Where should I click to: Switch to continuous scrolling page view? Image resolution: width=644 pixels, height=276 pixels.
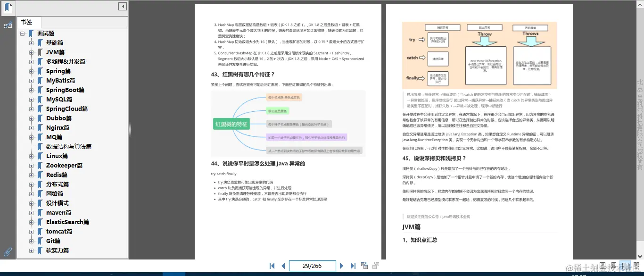click(x=614, y=267)
